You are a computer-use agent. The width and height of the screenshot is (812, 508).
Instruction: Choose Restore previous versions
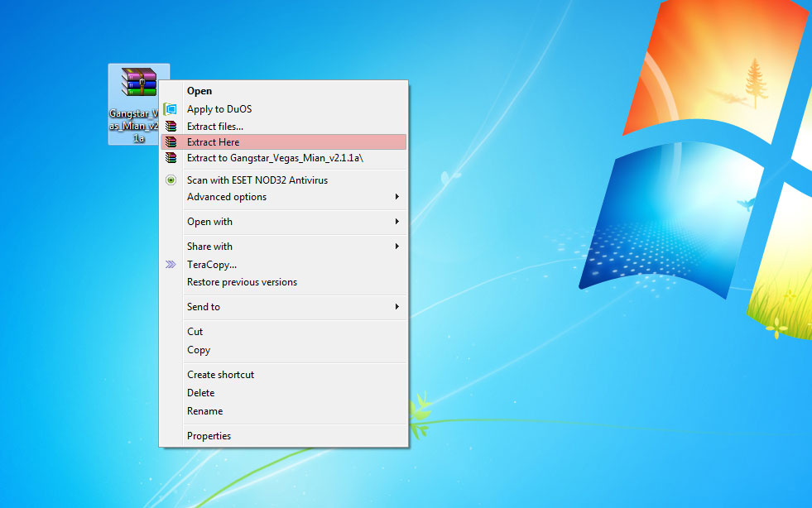point(283,282)
